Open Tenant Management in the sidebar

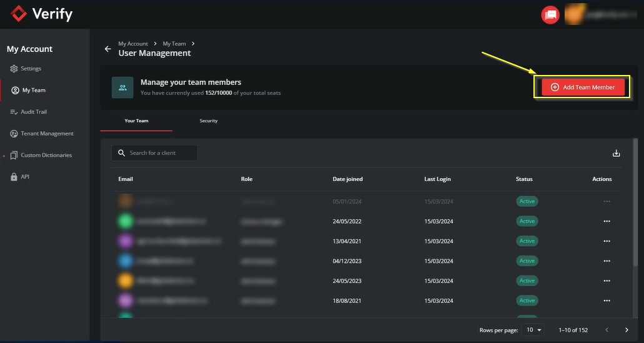[x=47, y=134]
